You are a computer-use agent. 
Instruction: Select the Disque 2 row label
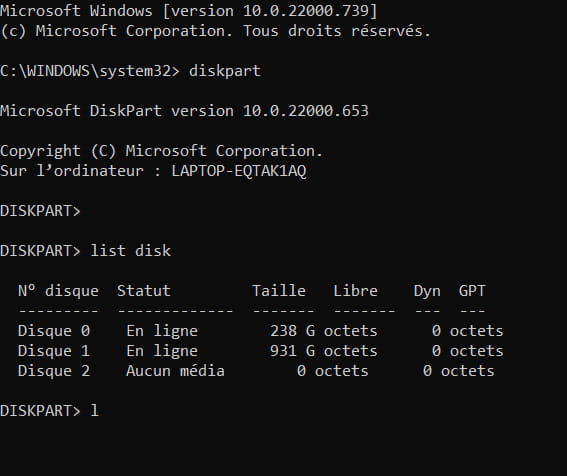pos(54,371)
